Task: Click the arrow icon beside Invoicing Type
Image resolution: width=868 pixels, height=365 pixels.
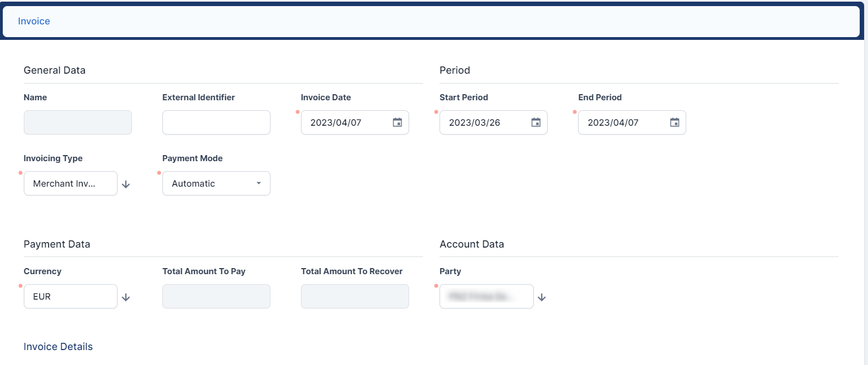Action: pos(126,184)
